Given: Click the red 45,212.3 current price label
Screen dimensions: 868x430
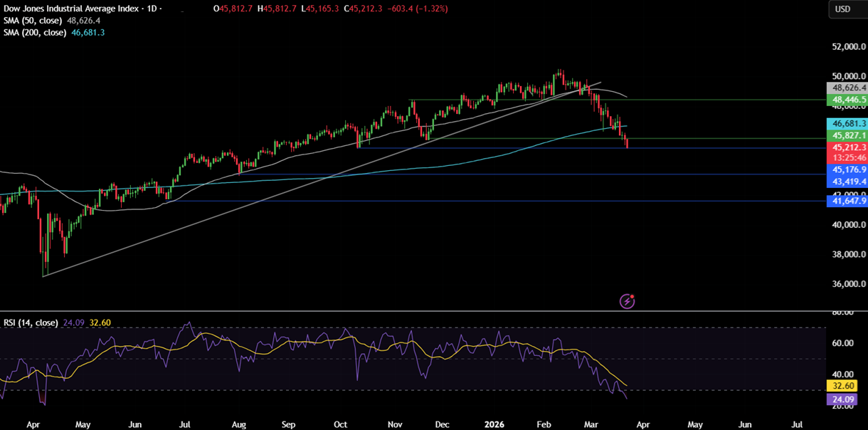Looking at the screenshot, I should pos(847,147).
